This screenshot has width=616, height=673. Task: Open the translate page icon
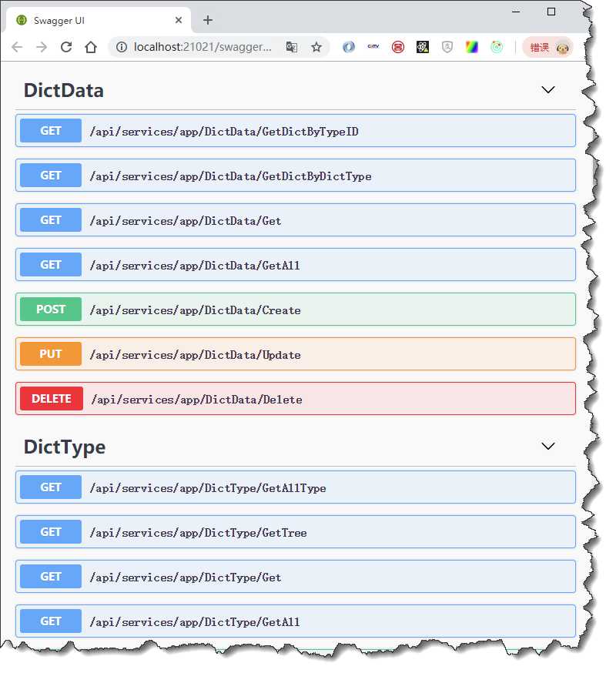[x=292, y=47]
